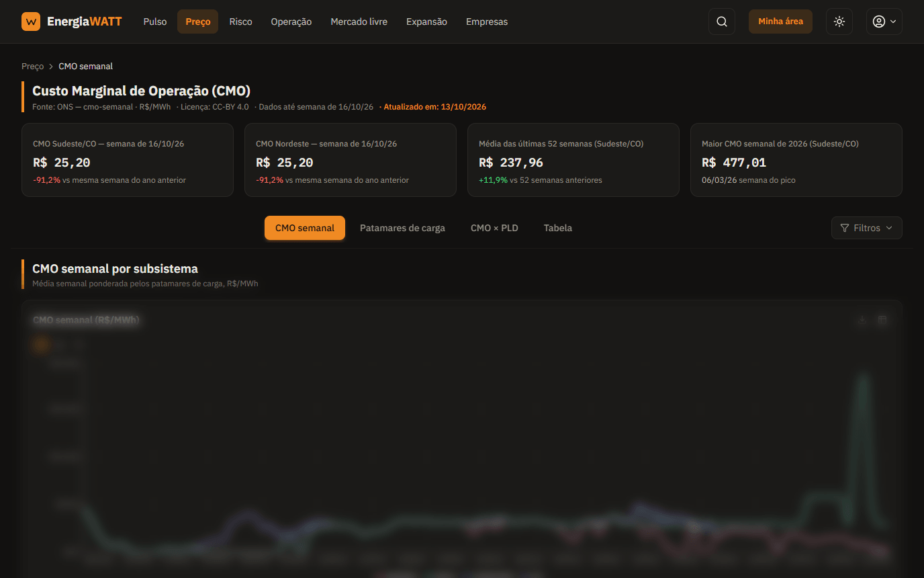Screen dimensions: 924x578
Task: Click the 06/03/26 semana do pico text
Action: tap(749, 180)
